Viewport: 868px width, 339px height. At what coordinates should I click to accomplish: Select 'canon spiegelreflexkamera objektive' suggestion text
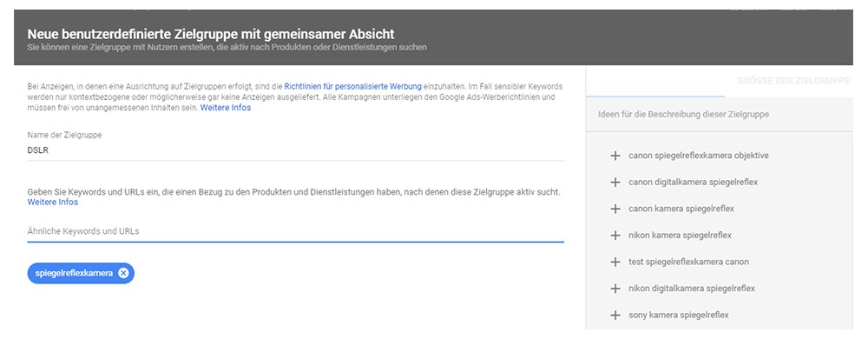point(699,156)
